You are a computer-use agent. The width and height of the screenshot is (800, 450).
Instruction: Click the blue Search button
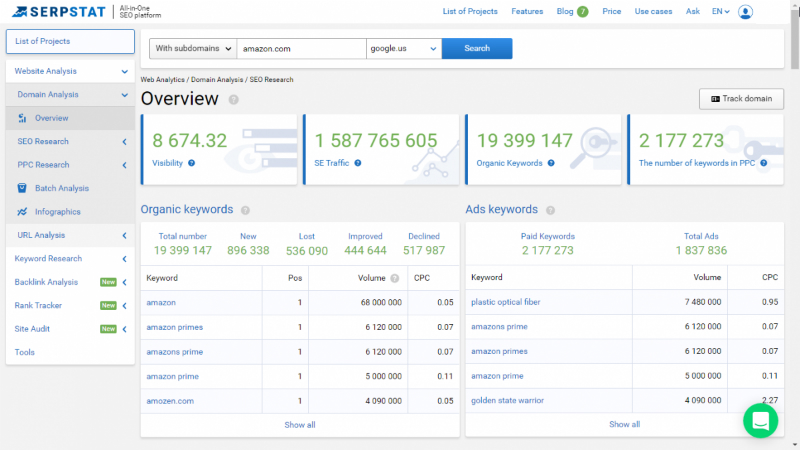(x=477, y=48)
